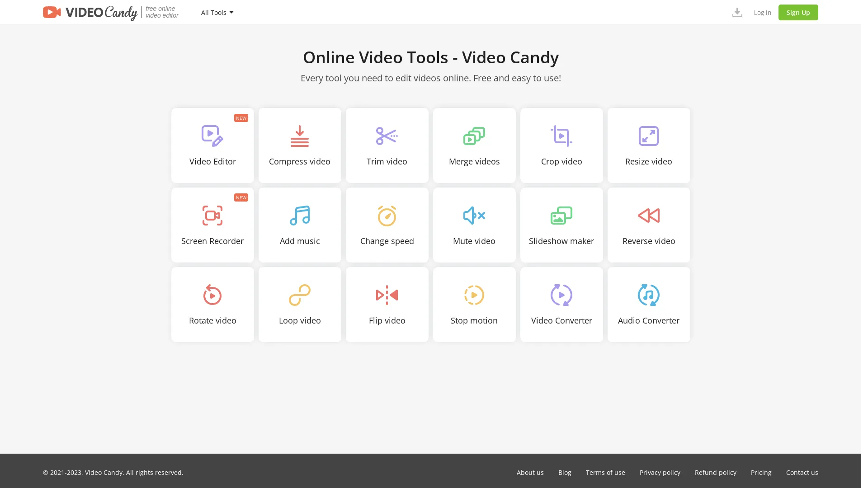Click the Loop video label text

tap(300, 320)
